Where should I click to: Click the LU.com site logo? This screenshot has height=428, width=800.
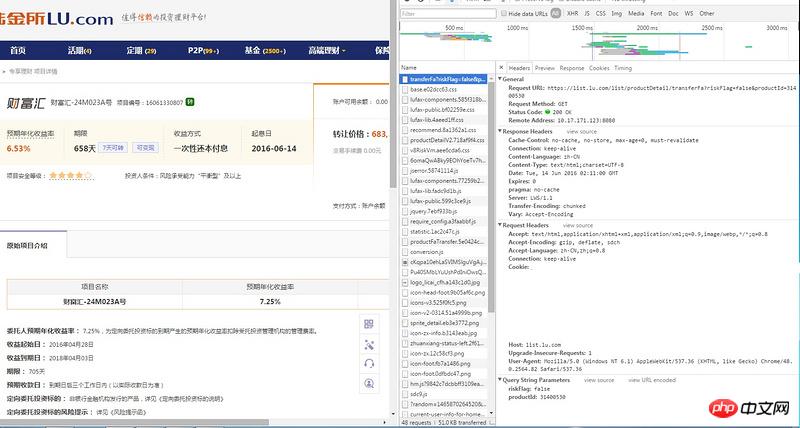(56, 19)
